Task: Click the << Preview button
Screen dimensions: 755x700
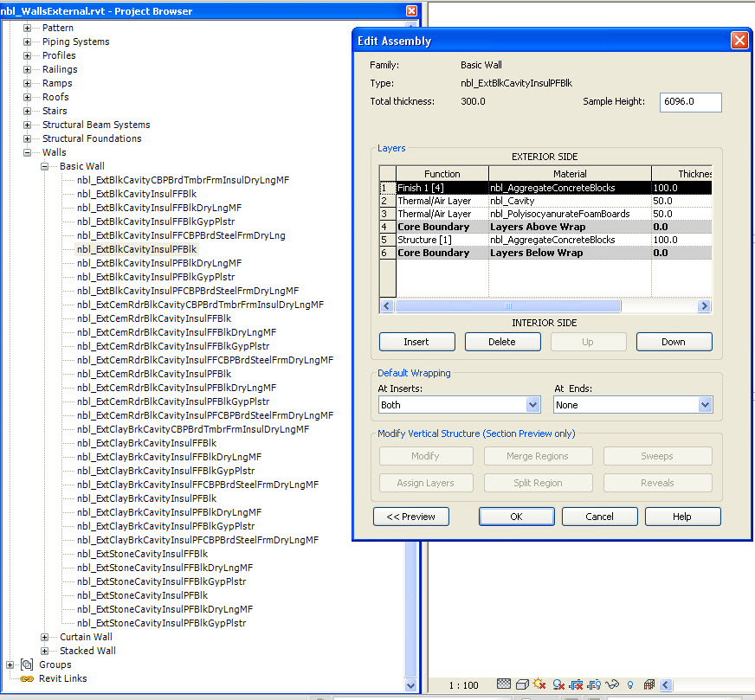Action: [x=411, y=517]
